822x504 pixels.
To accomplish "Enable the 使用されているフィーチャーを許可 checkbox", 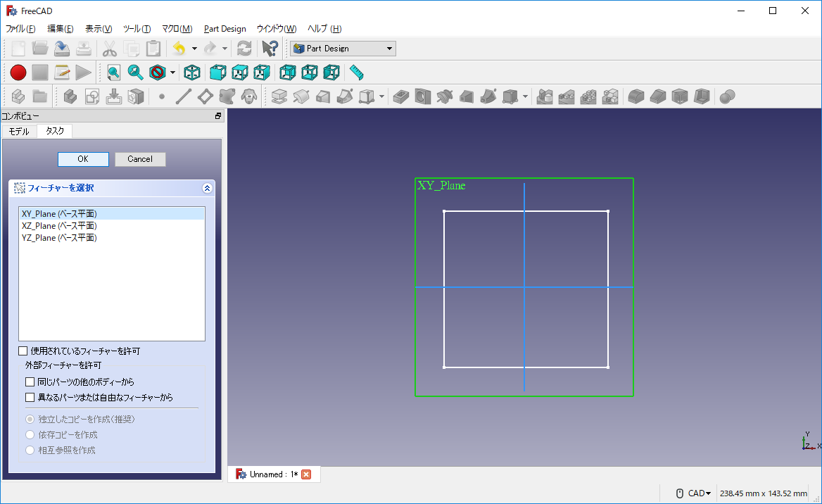I will pyautogui.click(x=23, y=351).
